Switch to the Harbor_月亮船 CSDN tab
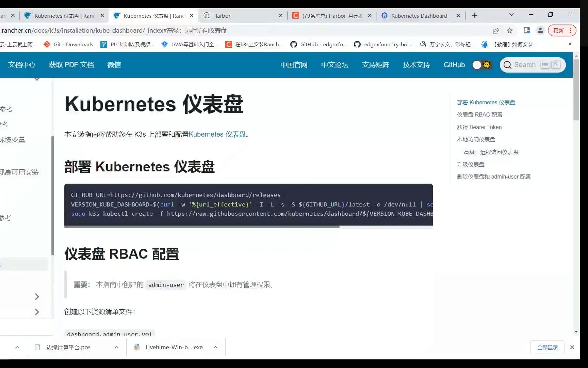Screen dimensions: 588x368 point(332,16)
